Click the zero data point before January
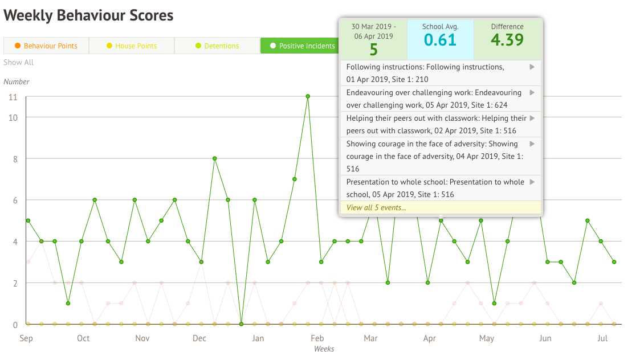The image size is (644, 352). [241, 324]
